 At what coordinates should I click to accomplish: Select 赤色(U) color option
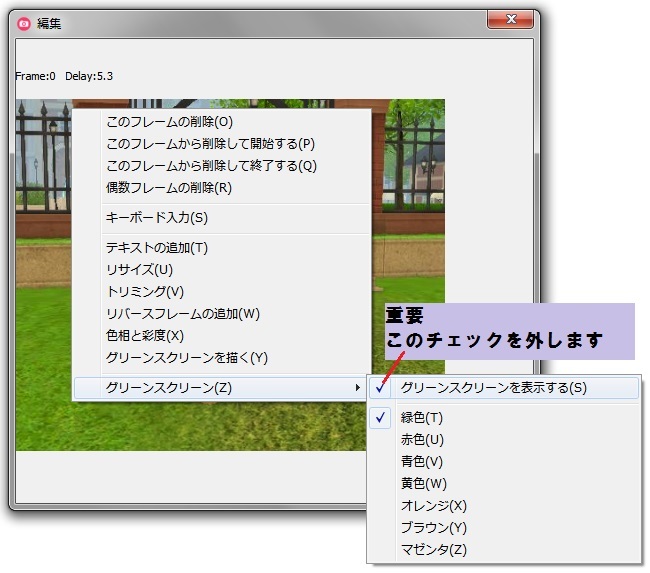tap(504, 439)
